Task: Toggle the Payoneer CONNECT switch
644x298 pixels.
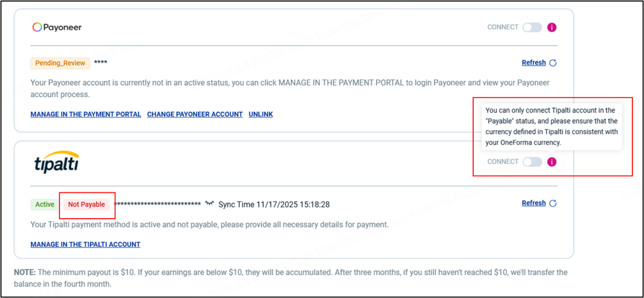Action: point(532,28)
